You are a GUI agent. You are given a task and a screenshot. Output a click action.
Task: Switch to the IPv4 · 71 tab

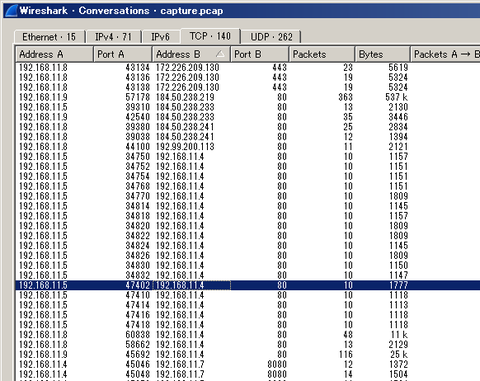point(113,37)
